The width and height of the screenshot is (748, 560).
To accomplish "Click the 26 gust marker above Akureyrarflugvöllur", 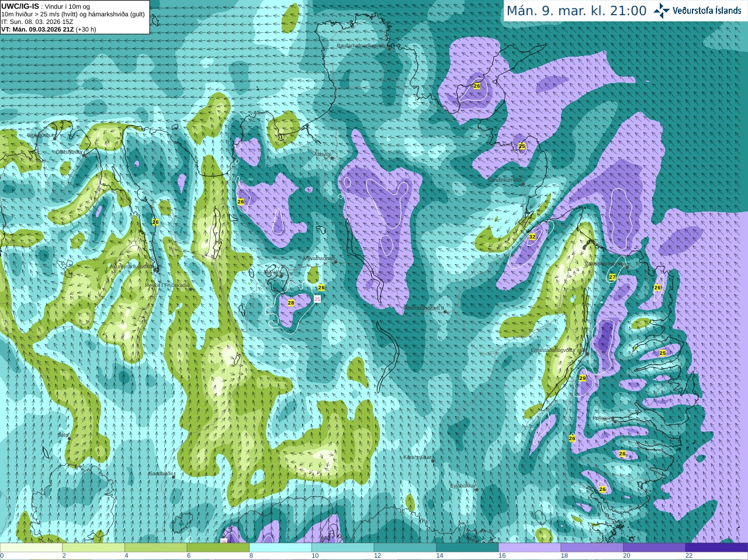I will (x=155, y=222).
